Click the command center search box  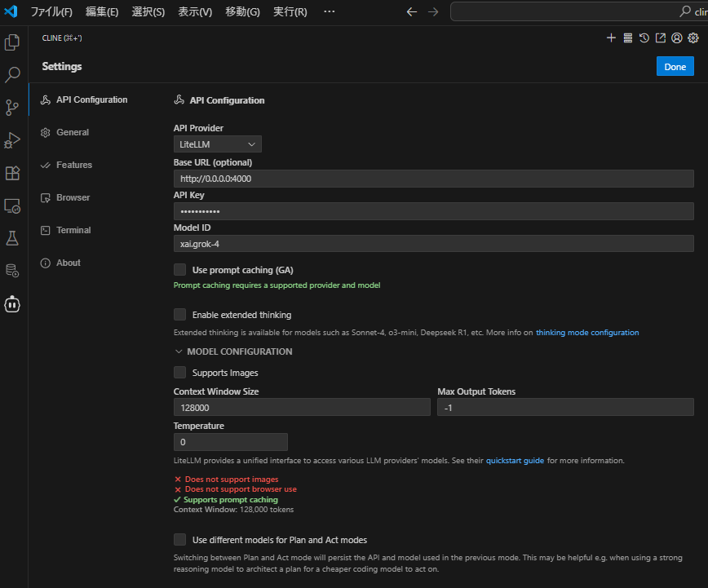click(x=579, y=11)
